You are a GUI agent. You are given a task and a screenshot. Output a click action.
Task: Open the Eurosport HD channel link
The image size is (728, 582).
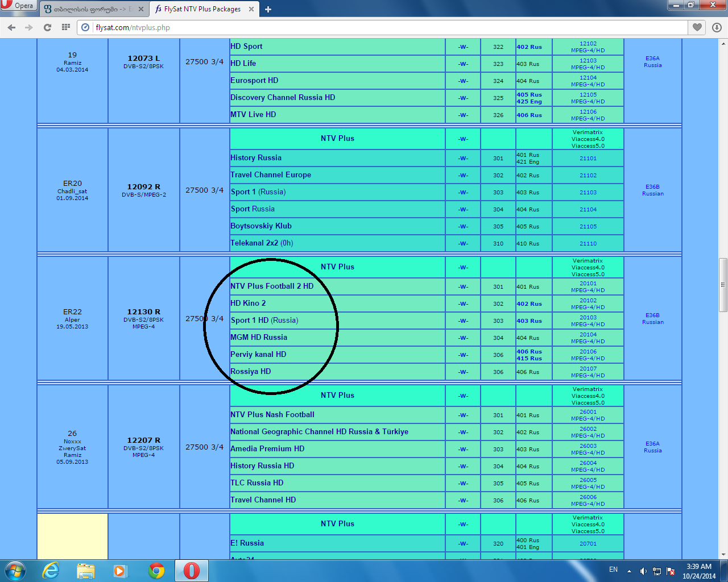point(254,81)
